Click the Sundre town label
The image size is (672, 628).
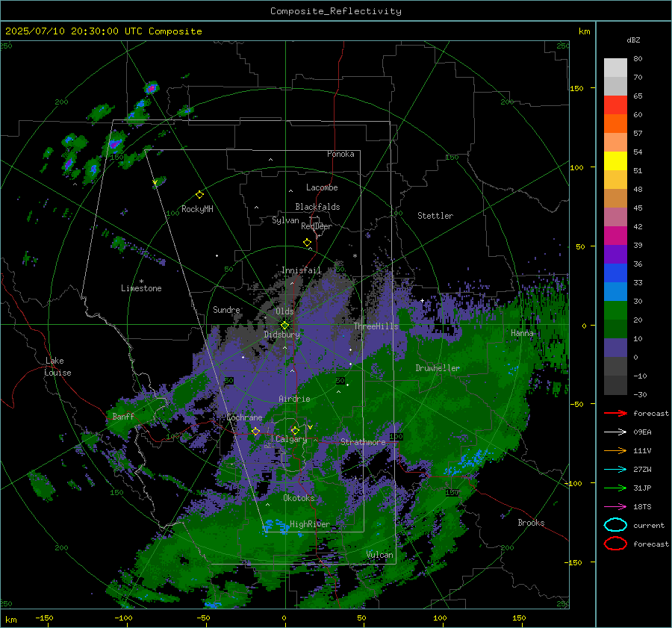[226, 309]
